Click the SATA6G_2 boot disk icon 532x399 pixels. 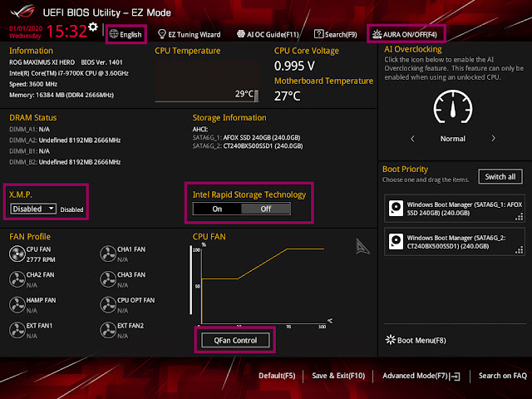(396, 242)
